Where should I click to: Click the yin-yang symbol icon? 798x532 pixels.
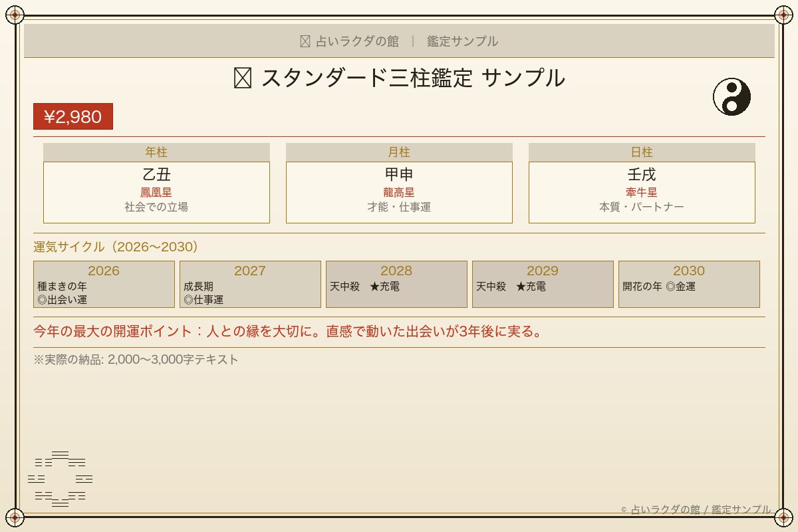point(731,97)
